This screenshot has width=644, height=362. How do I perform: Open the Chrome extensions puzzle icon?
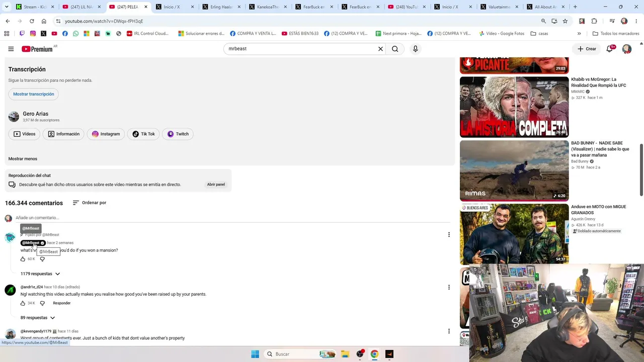pos(594,21)
